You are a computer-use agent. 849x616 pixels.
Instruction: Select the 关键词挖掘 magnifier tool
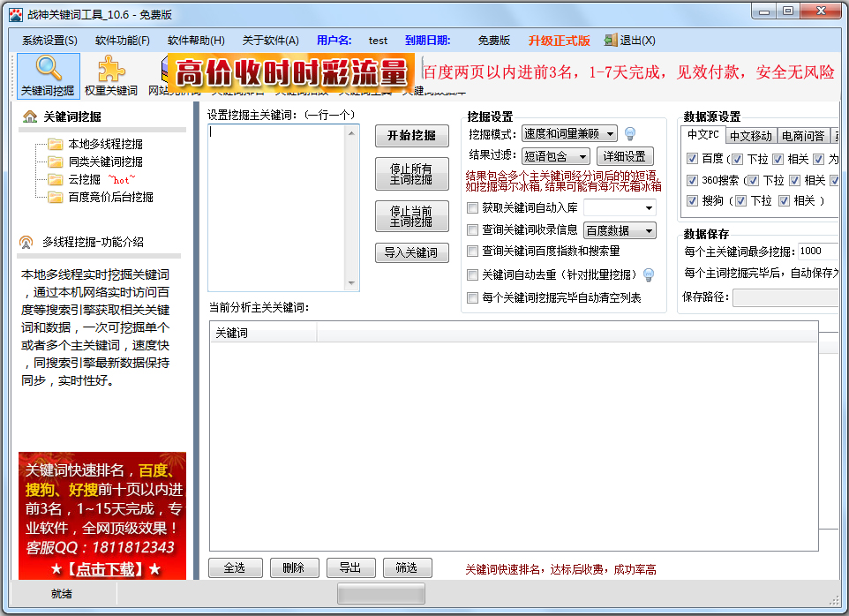click(48, 76)
